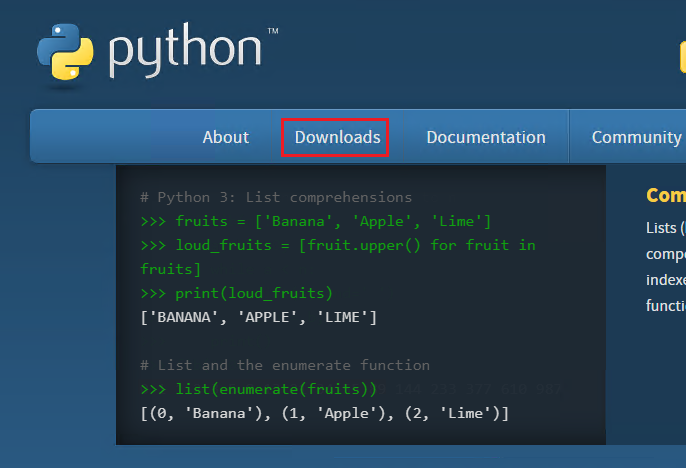Click the description line starting with 'Lists ('
Image resolution: width=686 pixels, height=468 pixels.
666,228
